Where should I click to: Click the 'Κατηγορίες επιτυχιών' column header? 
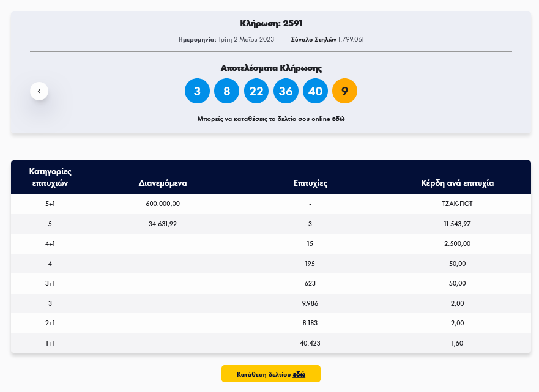(50, 177)
